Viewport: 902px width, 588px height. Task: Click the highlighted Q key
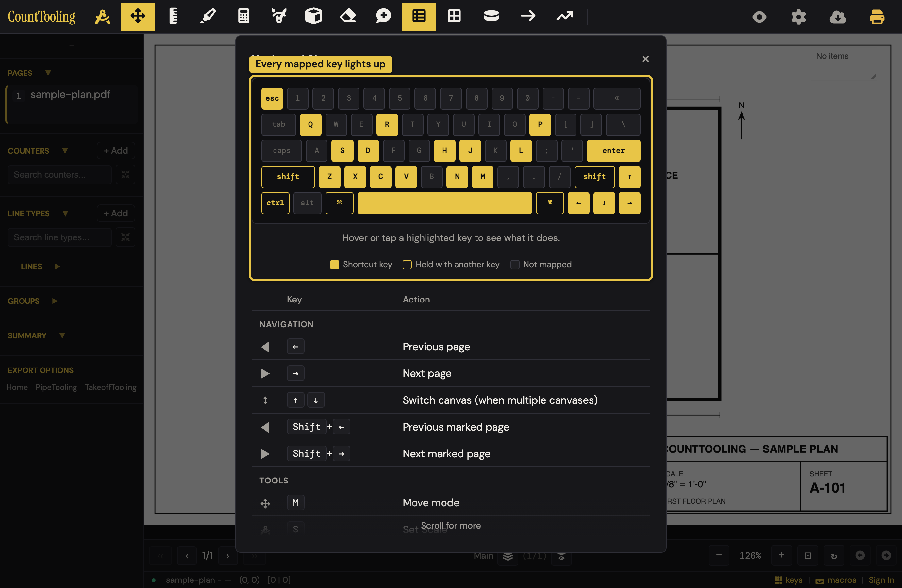pos(310,125)
